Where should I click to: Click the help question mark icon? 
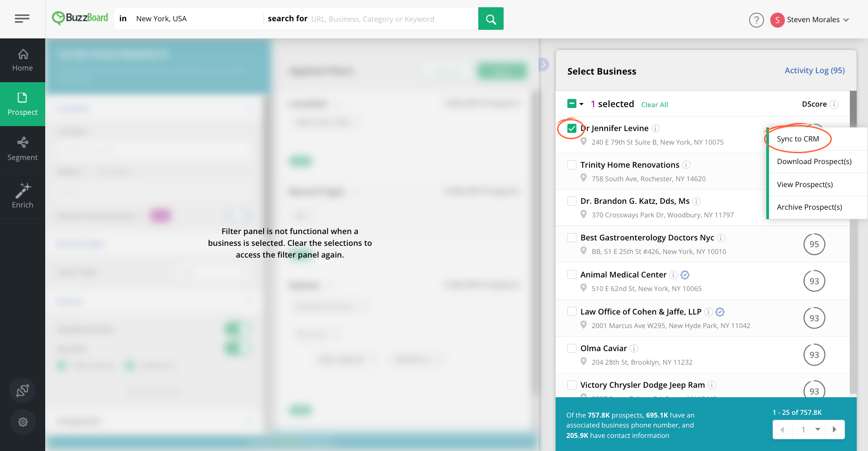pyautogui.click(x=756, y=20)
